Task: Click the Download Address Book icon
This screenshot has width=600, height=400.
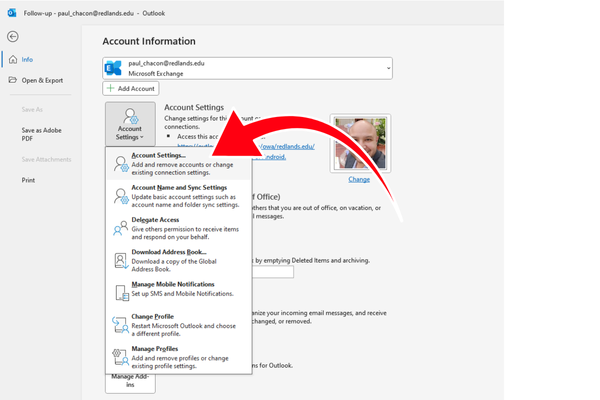Action: click(x=120, y=258)
